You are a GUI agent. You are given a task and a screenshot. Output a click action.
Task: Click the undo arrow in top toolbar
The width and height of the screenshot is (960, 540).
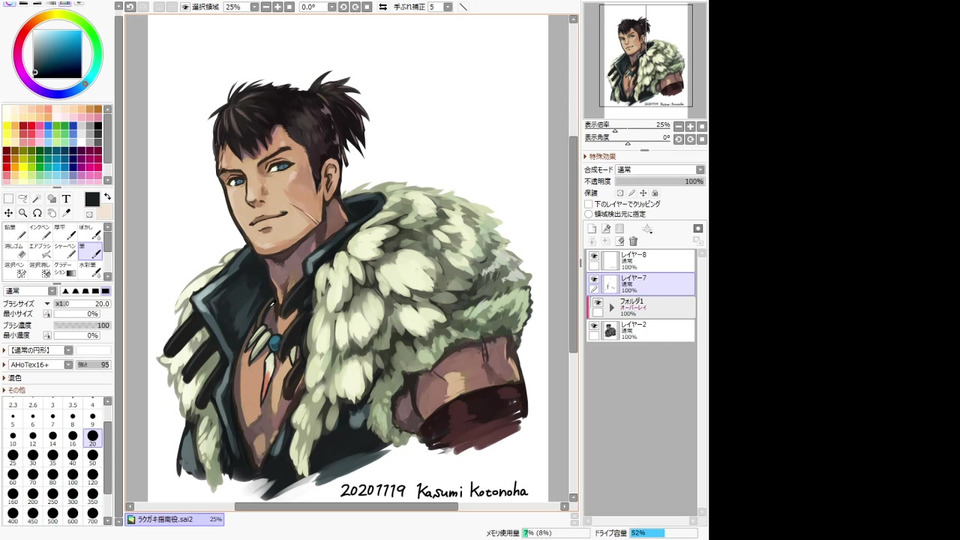(x=130, y=7)
